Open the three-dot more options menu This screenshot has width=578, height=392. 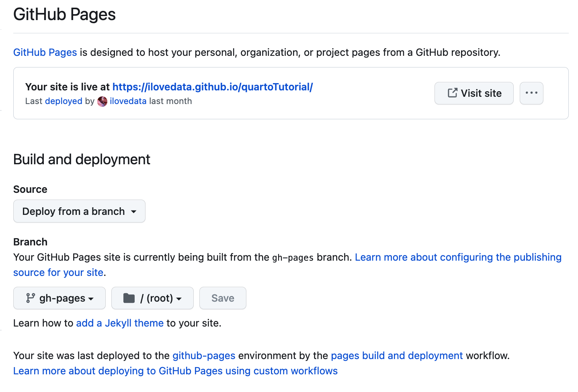point(531,93)
